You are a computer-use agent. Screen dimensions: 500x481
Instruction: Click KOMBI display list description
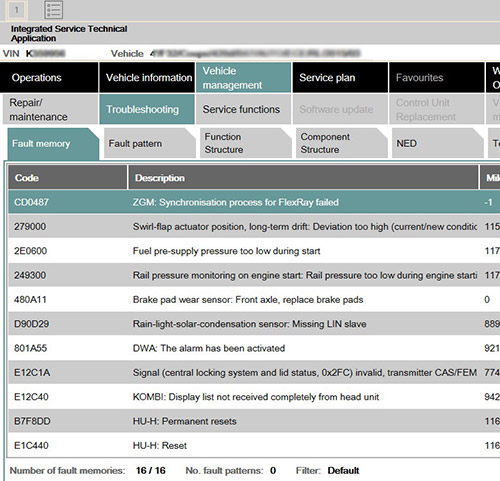pyautogui.click(x=256, y=397)
